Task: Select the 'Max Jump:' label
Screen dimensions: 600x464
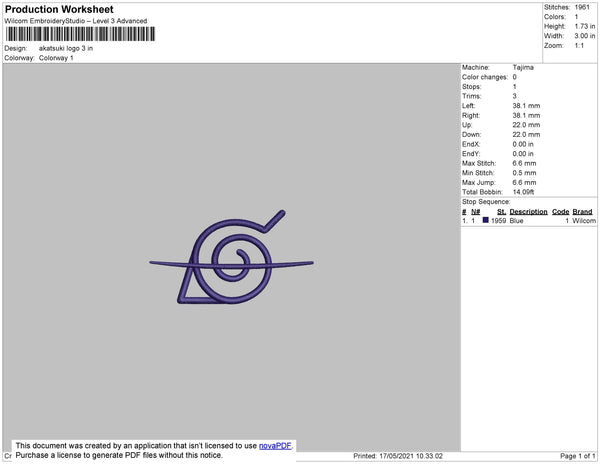Action: 478,182
